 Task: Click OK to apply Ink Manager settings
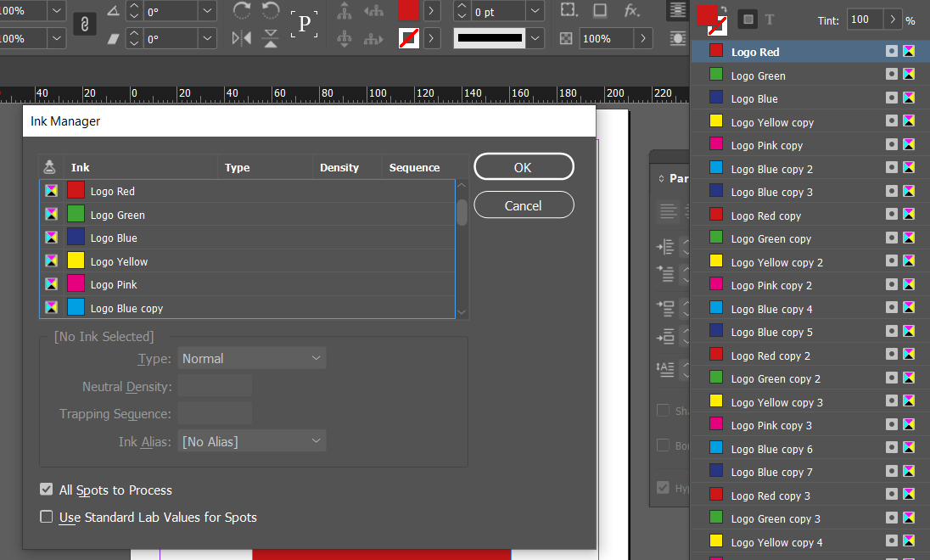tap(524, 166)
